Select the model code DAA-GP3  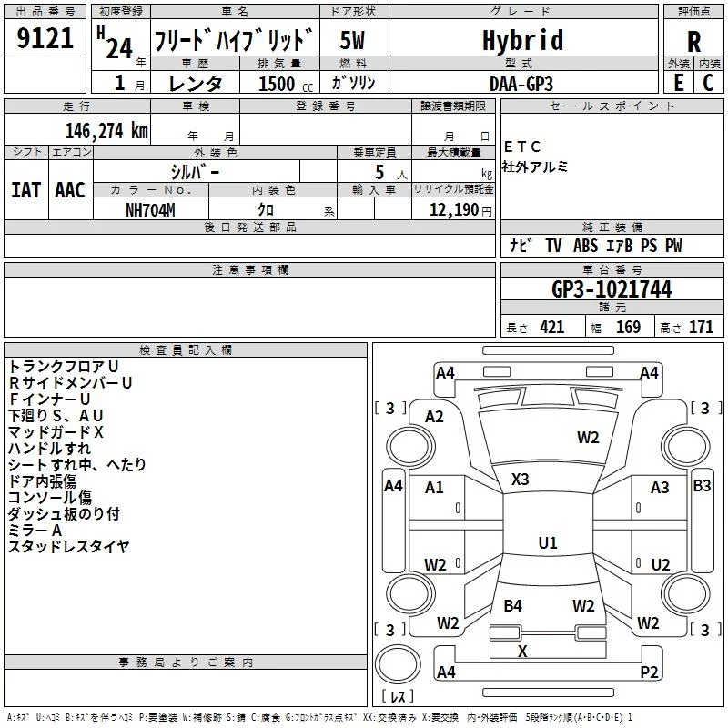click(x=521, y=84)
